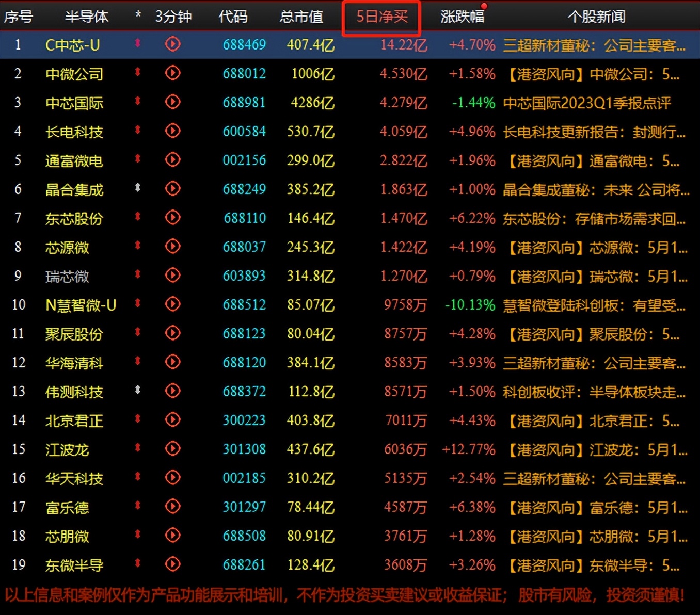Image resolution: width=700 pixels, height=615 pixels.
Task: Click the 3分钟 play icon for 中微公司
Action: click(172, 73)
